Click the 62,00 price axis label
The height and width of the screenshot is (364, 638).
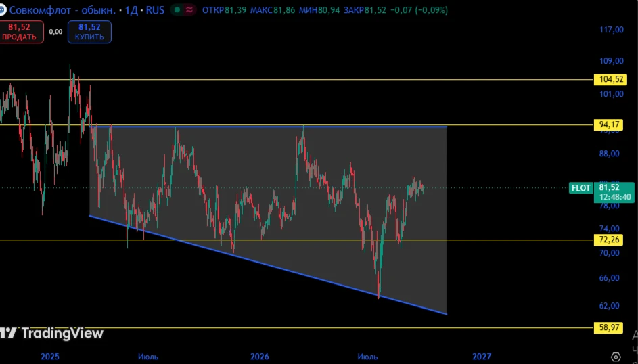point(609,306)
